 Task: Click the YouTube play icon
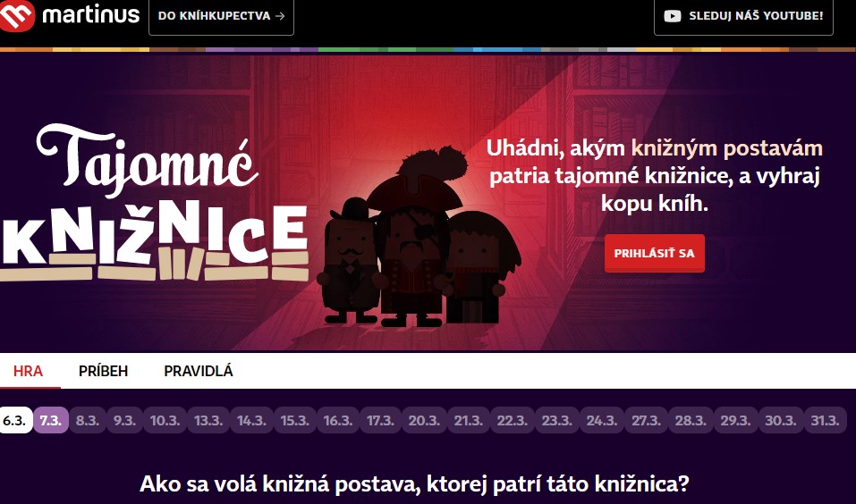tap(673, 16)
